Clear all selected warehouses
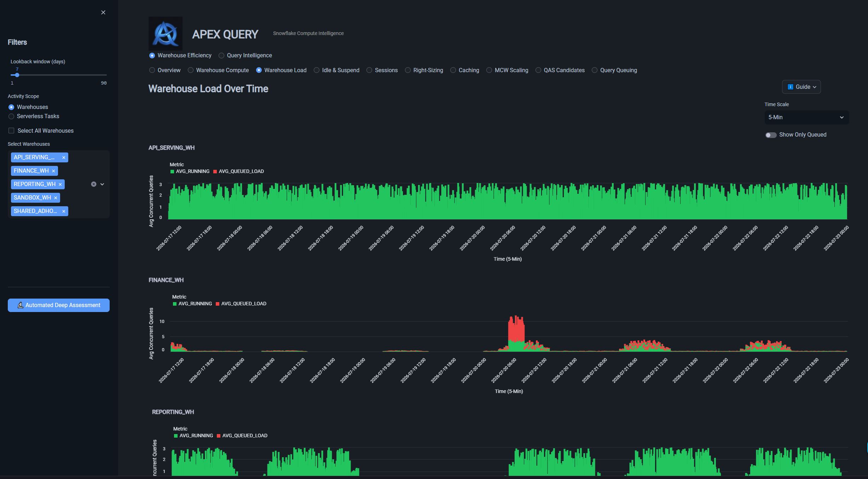 point(94,184)
